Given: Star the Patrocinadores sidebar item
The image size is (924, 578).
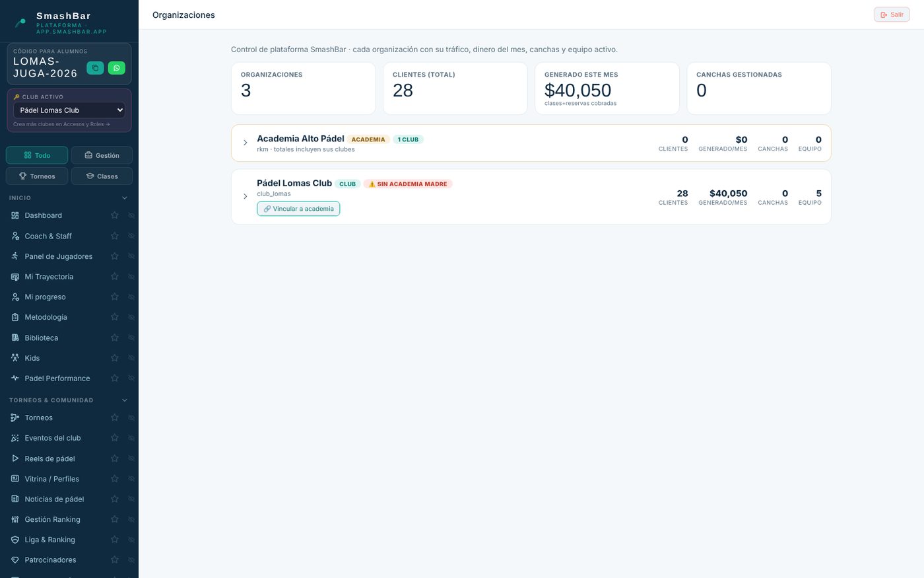Looking at the screenshot, I should point(115,560).
